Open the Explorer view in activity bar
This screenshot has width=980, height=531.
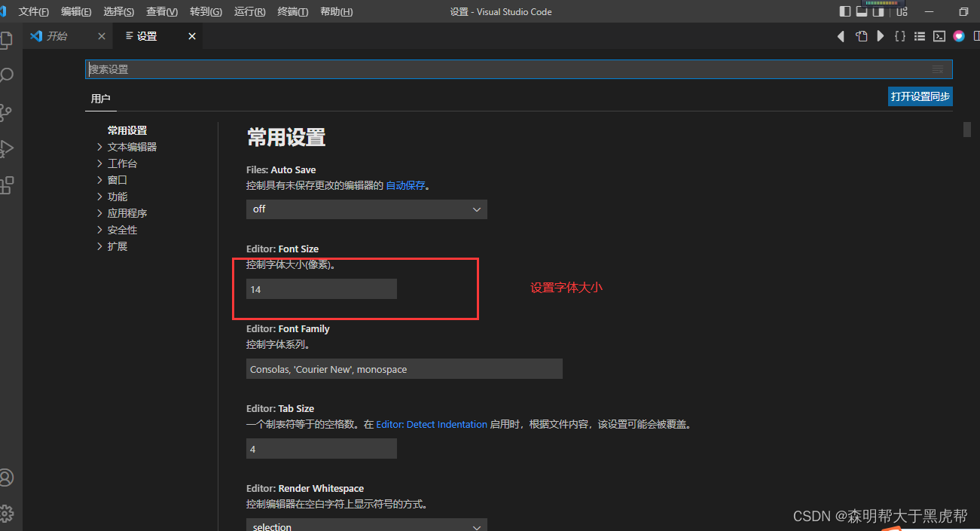(5, 40)
